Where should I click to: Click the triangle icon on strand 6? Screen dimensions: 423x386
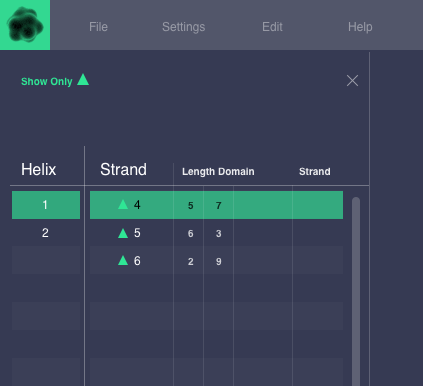[x=123, y=260]
